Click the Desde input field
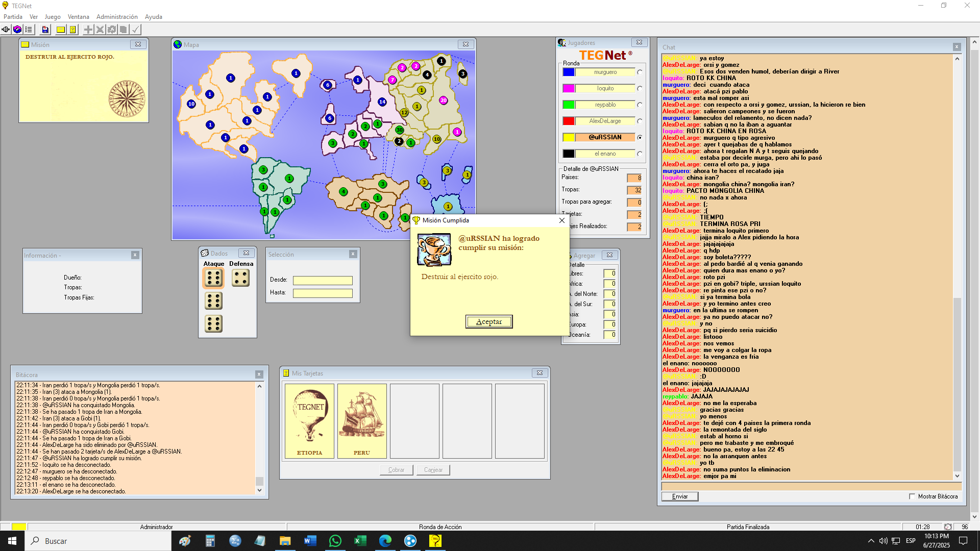The height and width of the screenshot is (551, 980). [323, 281]
